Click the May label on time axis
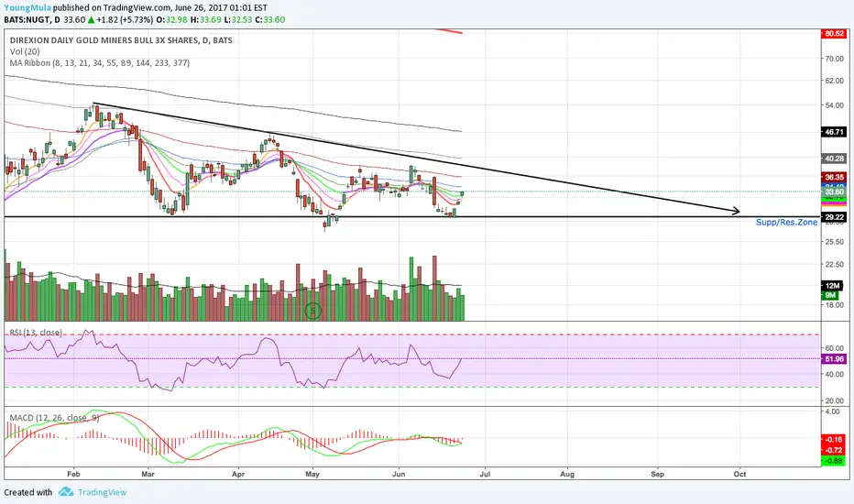 [312, 474]
